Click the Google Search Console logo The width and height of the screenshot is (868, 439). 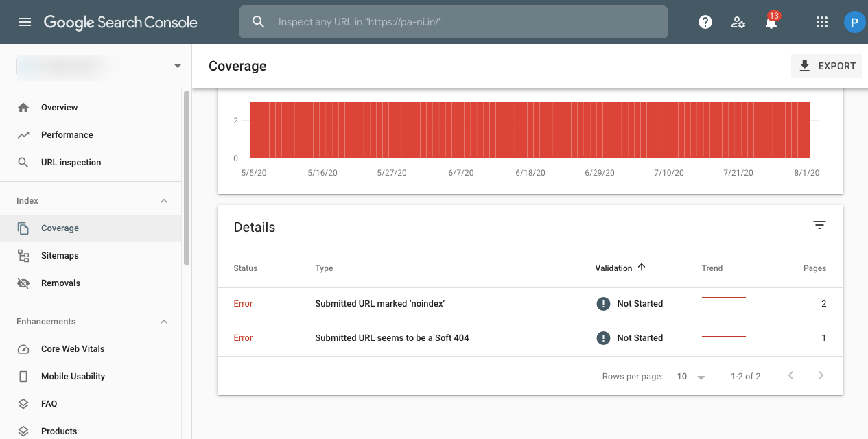(x=121, y=22)
